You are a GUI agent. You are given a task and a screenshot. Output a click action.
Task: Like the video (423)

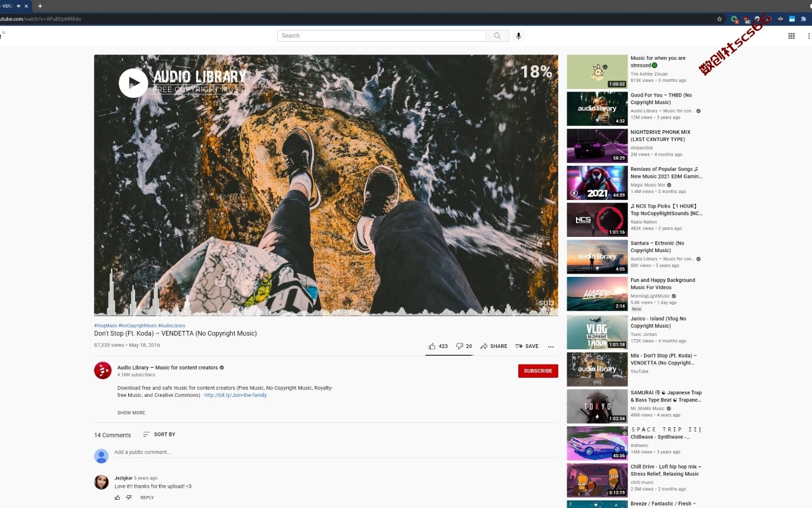(x=438, y=346)
